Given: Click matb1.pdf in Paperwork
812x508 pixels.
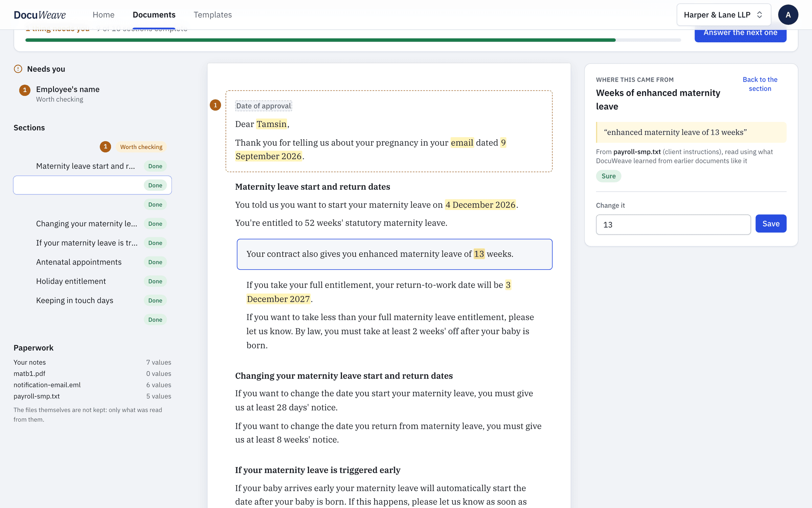Looking at the screenshot, I should coord(92,374).
